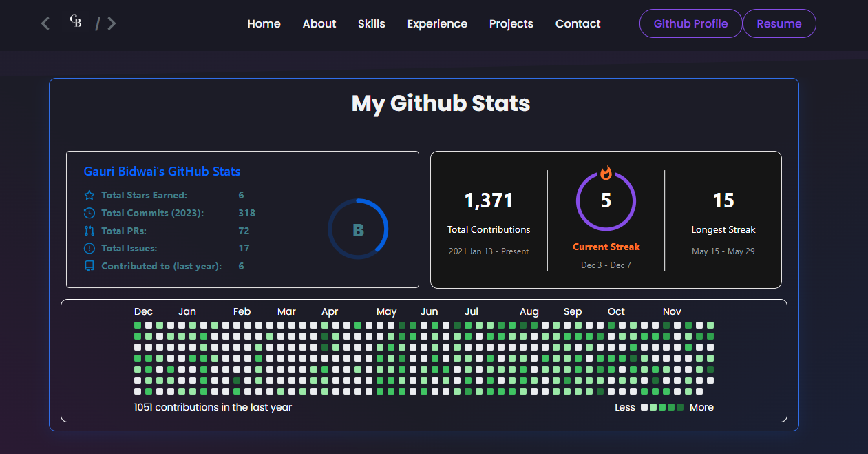Click the white legend swatch next to Less
The height and width of the screenshot is (454, 868).
click(644, 407)
